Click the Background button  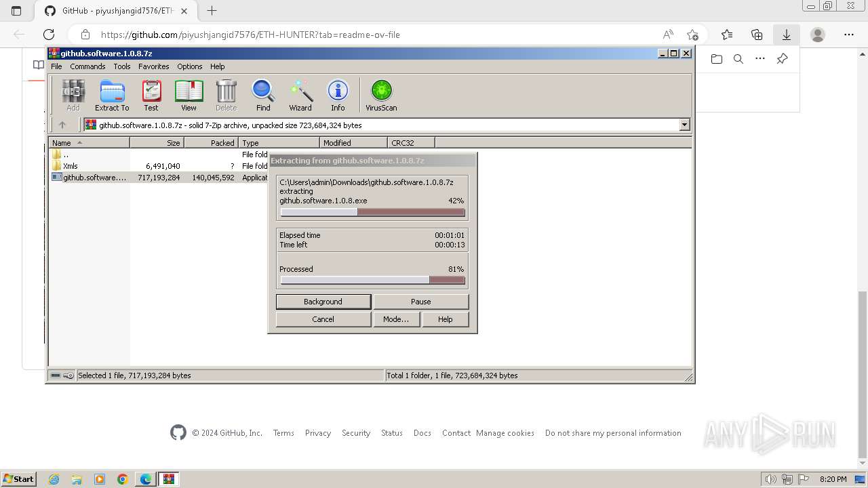(x=323, y=302)
